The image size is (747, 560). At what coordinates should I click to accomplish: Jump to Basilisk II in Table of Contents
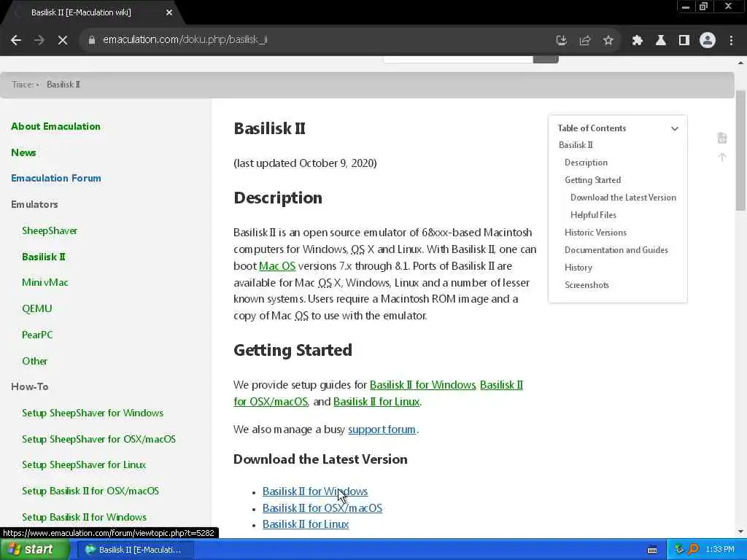coord(576,145)
